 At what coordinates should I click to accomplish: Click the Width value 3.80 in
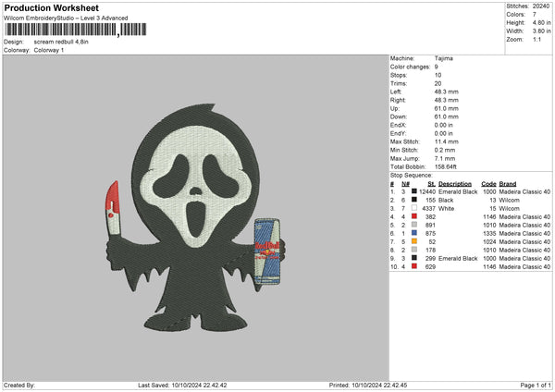tap(541, 31)
